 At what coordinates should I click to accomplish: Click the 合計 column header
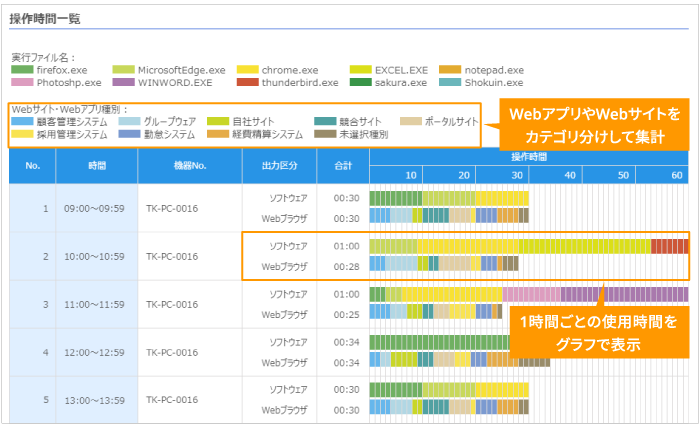point(343,166)
